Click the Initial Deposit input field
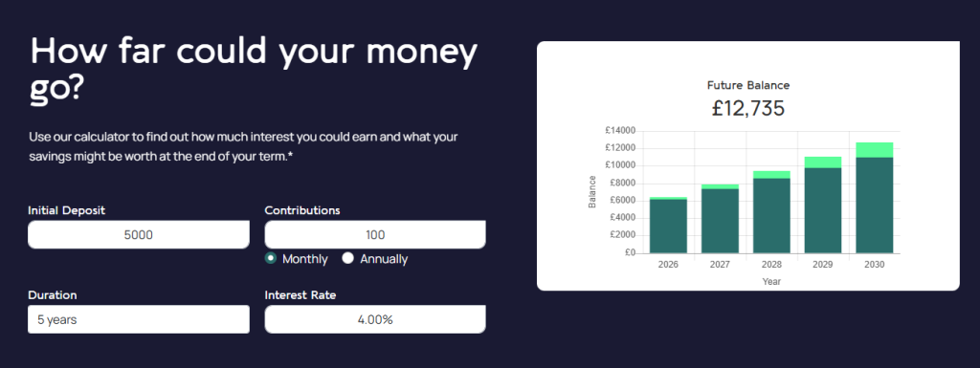980x368 pixels. click(x=139, y=234)
